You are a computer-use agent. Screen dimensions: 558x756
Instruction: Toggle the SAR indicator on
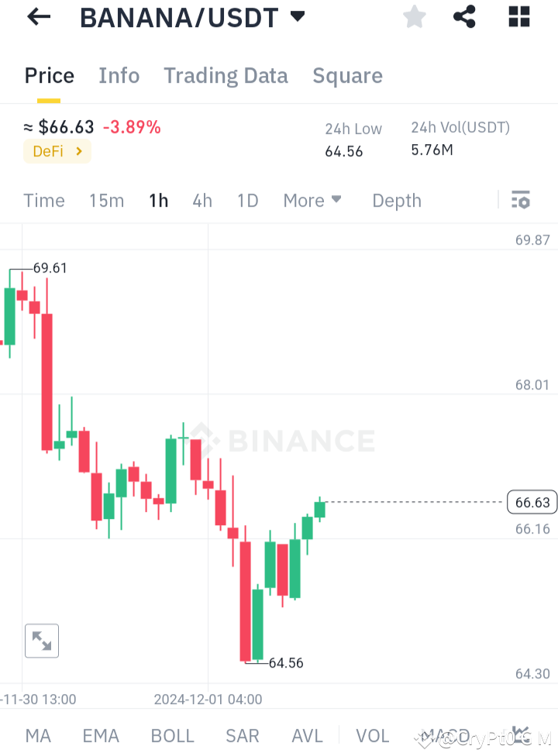(x=243, y=735)
